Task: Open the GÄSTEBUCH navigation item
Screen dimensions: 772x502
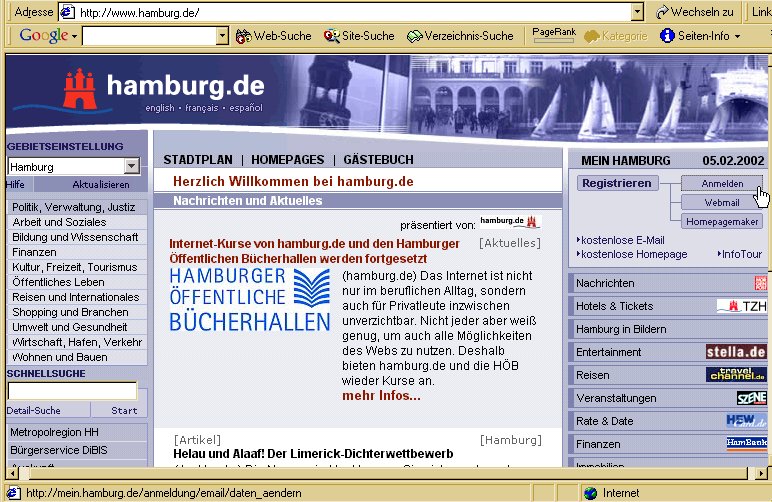Action: (378, 159)
